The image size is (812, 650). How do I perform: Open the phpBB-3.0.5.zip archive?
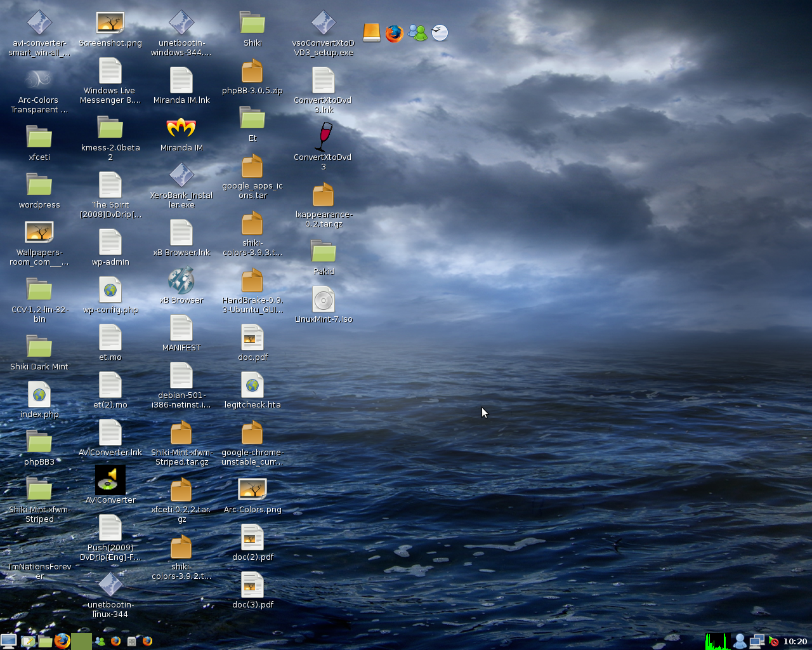252,70
